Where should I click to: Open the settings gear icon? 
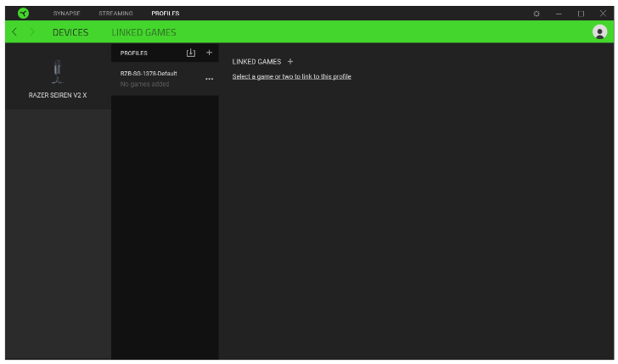point(537,14)
